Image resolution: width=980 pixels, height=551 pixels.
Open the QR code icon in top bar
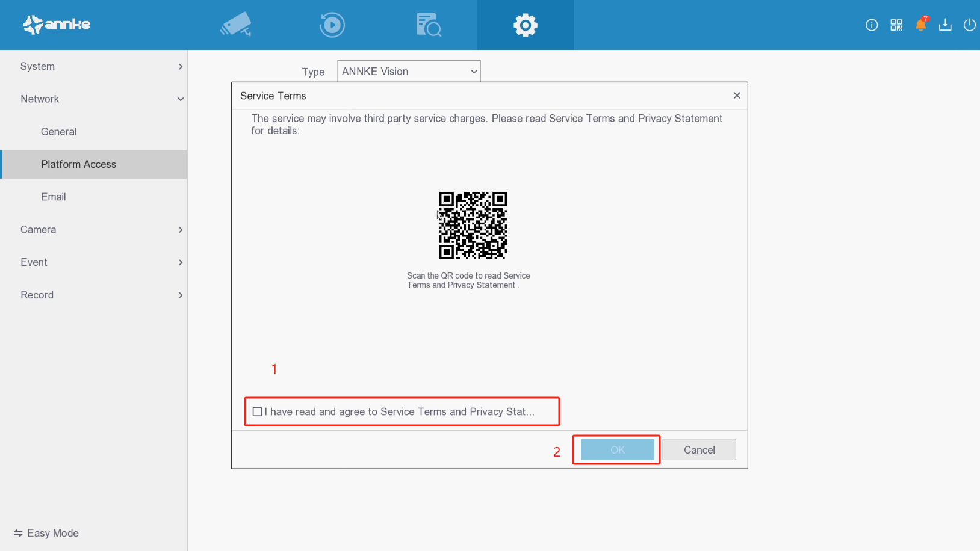[896, 25]
